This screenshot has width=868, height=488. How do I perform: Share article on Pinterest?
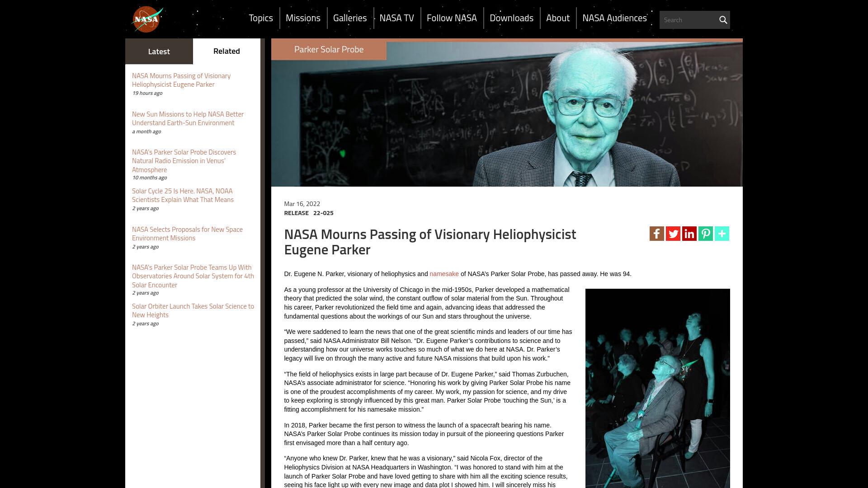706,234
